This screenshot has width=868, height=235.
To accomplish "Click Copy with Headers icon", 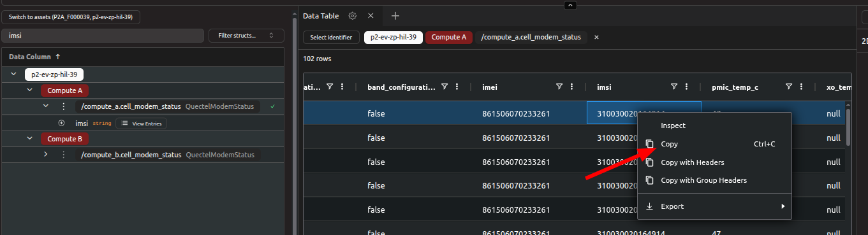I will (649, 162).
